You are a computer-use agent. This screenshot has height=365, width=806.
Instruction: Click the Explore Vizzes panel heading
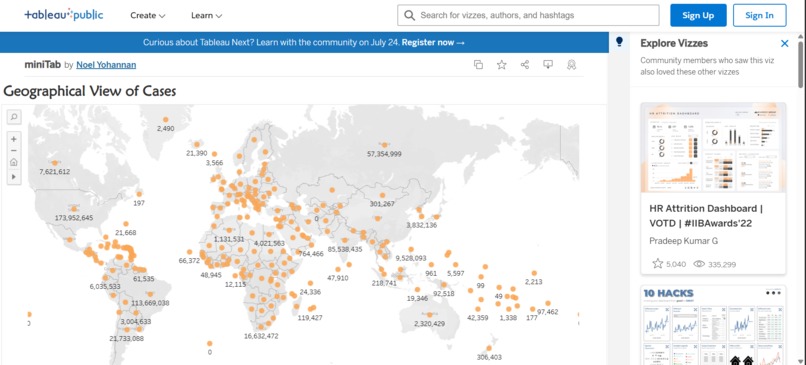pyautogui.click(x=674, y=43)
